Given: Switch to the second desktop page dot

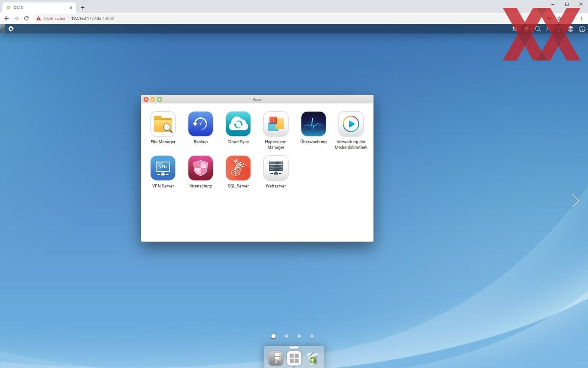Looking at the screenshot, I should point(286,336).
